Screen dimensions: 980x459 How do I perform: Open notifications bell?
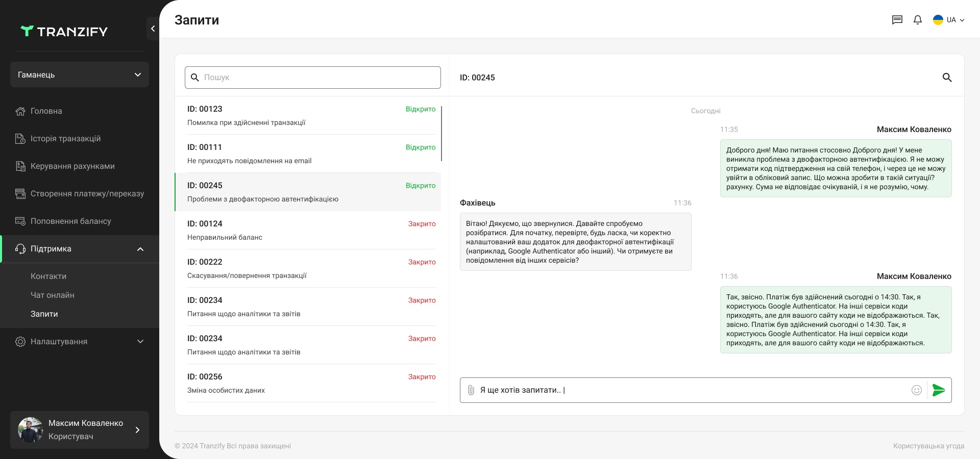point(918,20)
